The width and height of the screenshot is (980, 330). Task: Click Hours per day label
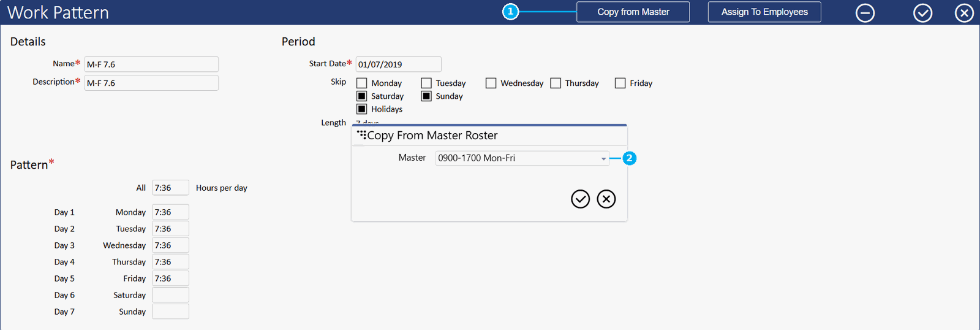(222, 188)
